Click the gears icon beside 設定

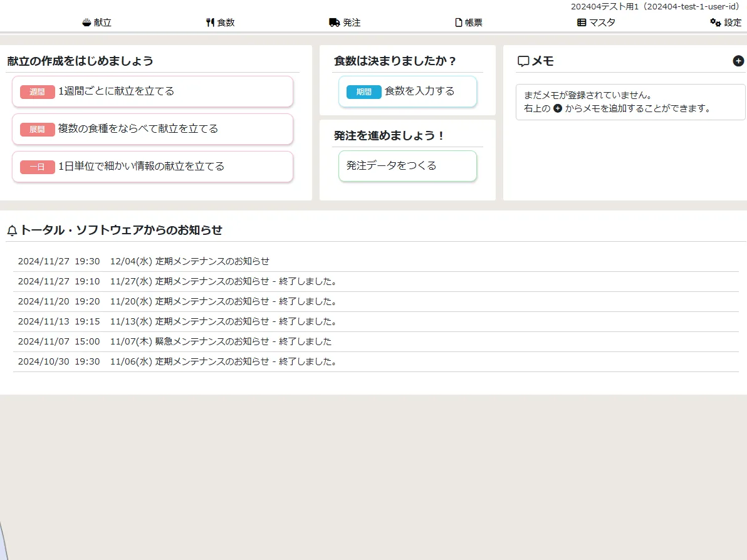[x=715, y=23]
